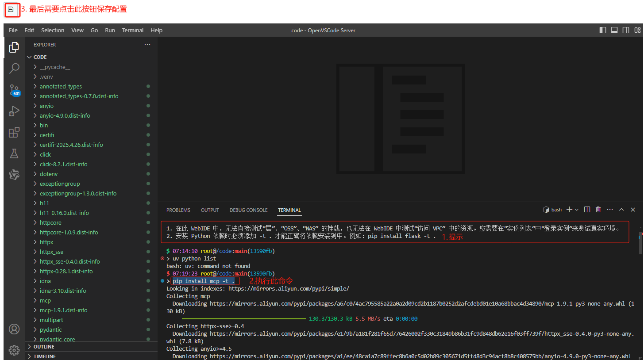The image size is (644, 360).
Task: Toggle the secondary sidebar layout button
Action: pos(626,30)
